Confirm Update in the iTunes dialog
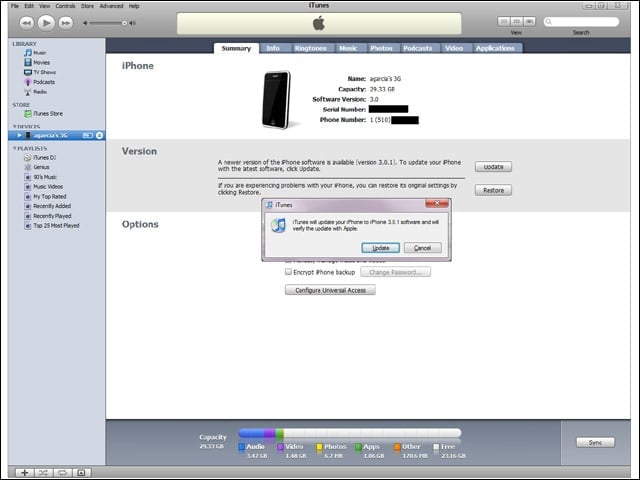Viewport: 640px width, 480px height. [x=380, y=248]
